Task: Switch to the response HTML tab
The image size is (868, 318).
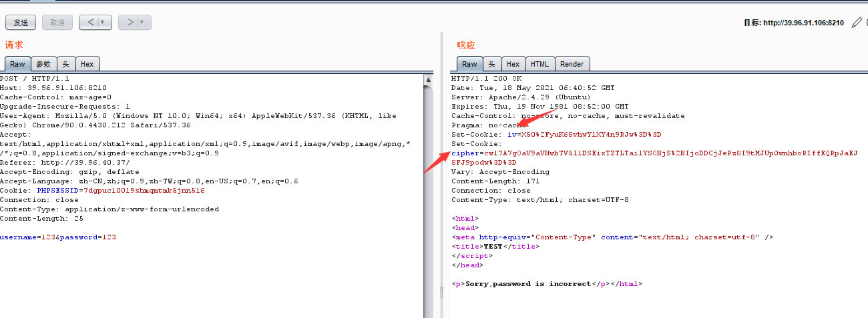Action: tap(539, 64)
